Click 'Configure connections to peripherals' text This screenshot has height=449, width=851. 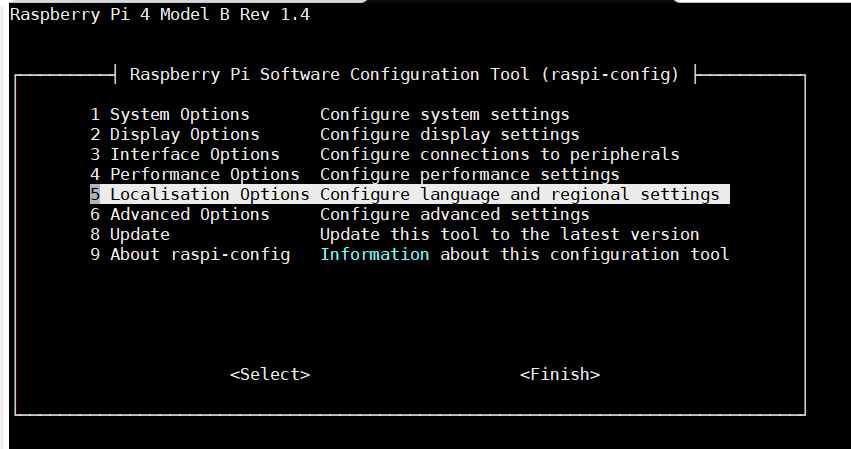(x=499, y=154)
